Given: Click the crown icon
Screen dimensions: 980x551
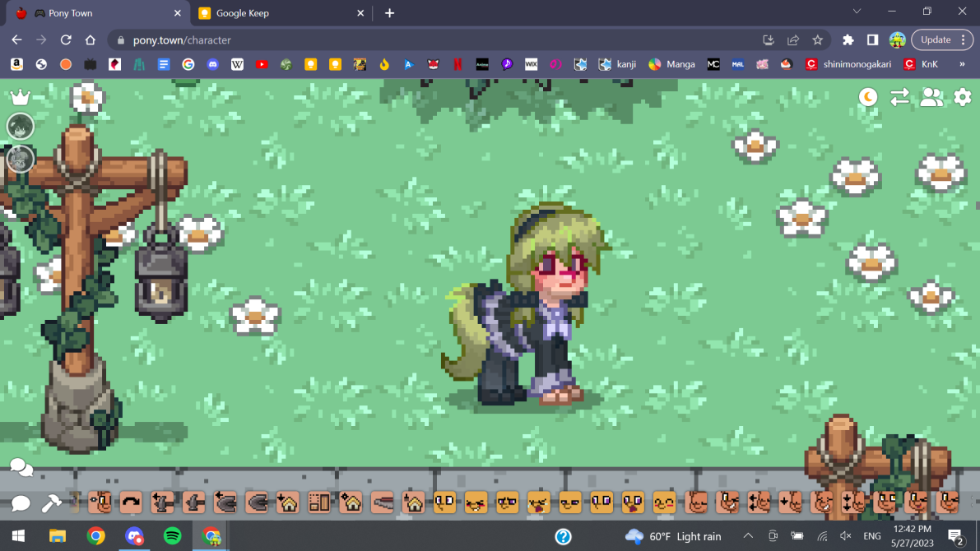Looking at the screenshot, I should point(20,97).
